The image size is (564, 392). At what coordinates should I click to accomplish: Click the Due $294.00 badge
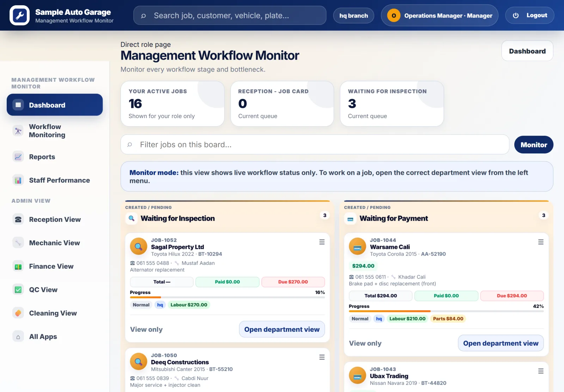tap(512, 296)
